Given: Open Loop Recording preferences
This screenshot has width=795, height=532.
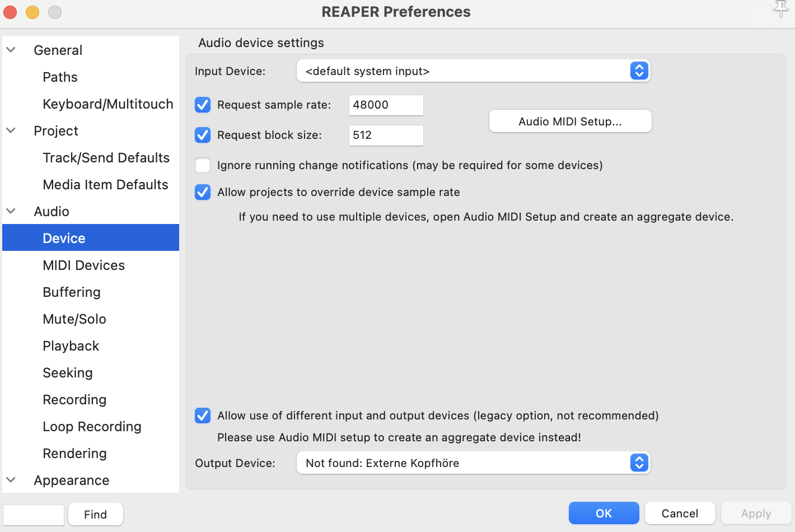Looking at the screenshot, I should [92, 426].
